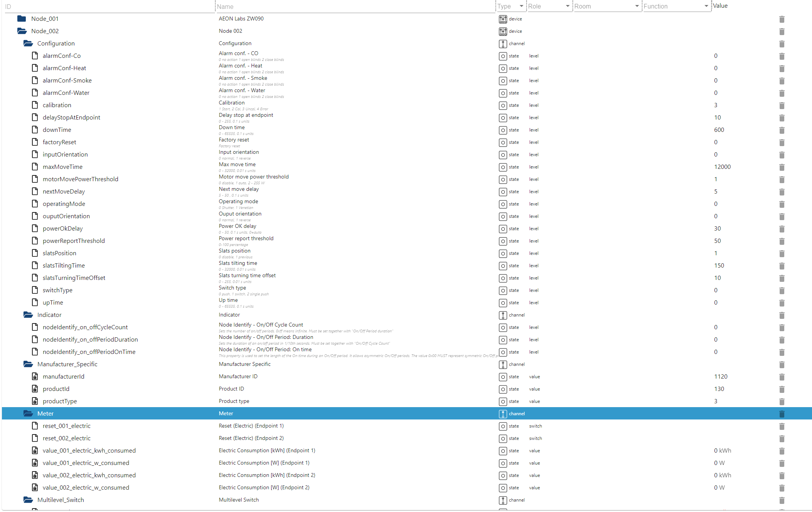This screenshot has height=512, width=812.
Task: Click the Name filter input field
Action: pos(354,7)
